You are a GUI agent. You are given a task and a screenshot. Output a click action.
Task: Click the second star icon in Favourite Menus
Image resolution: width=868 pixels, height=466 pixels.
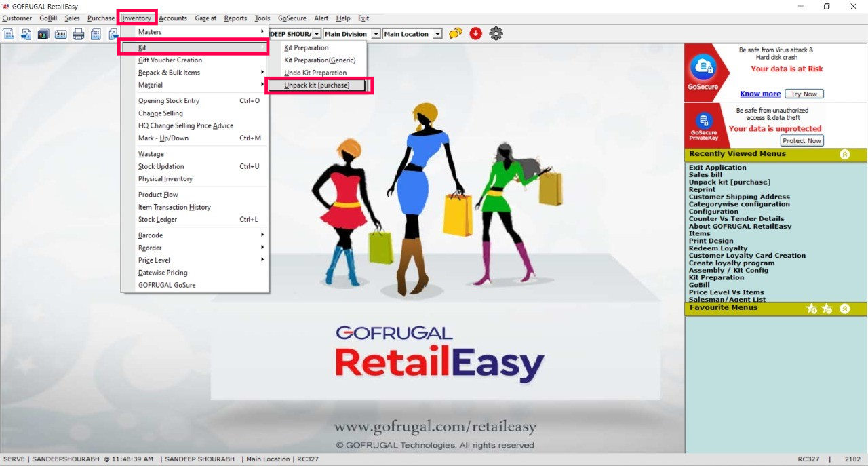pos(827,309)
